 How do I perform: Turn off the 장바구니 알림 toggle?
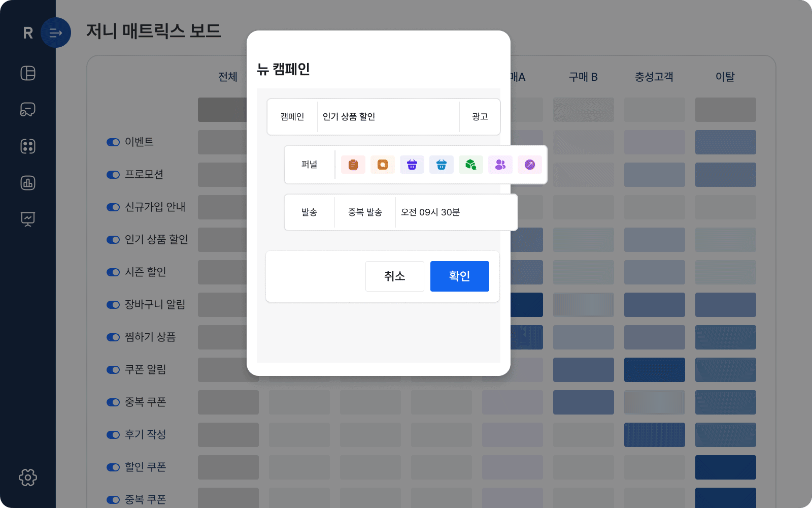tap(113, 305)
